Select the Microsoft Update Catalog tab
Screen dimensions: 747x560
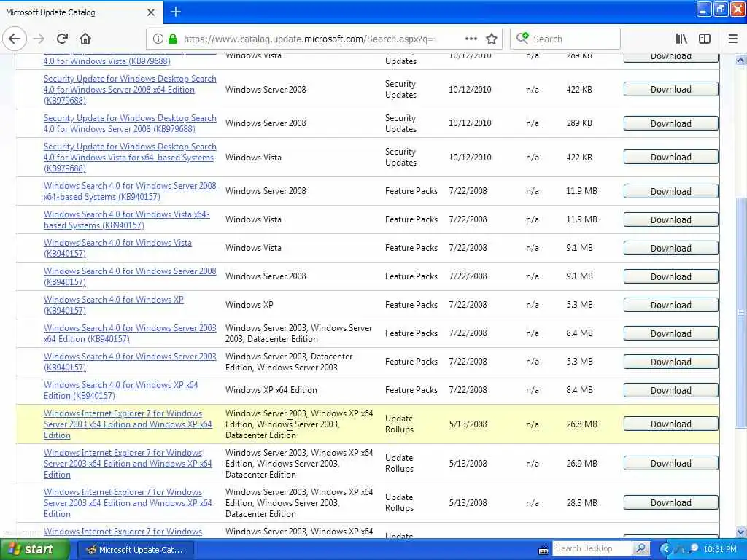pos(81,12)
